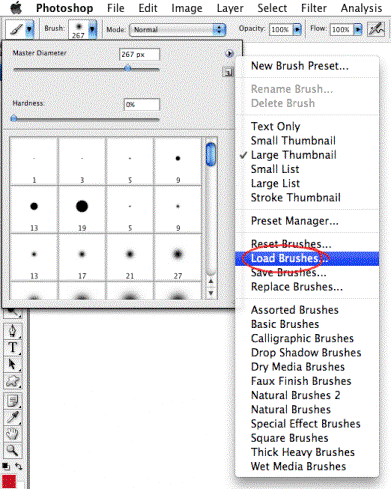Open the Analysis menu
Viewport: 392px width, 490px height.
click(361, 8)
